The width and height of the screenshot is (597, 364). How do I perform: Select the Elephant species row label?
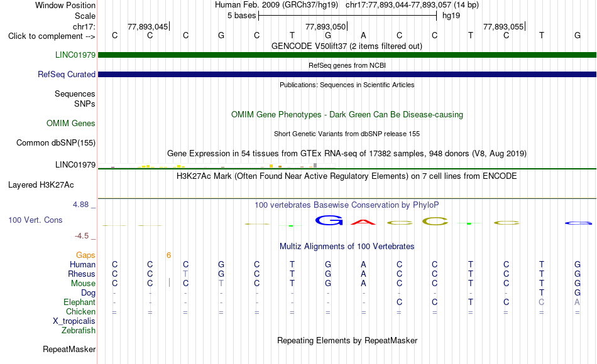pos(79,302)
